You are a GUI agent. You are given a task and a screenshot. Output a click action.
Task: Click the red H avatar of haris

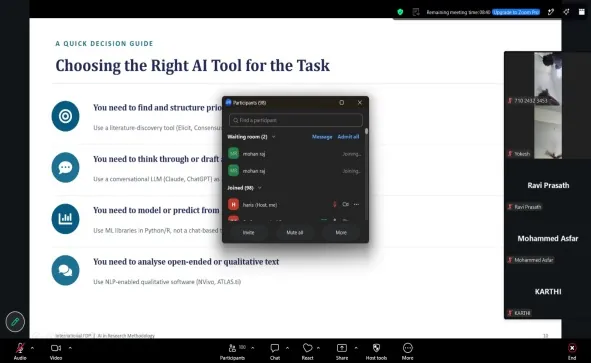pos(233,204)
